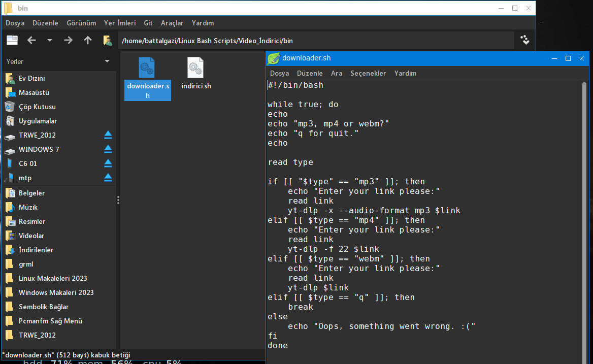Image resolution: width=593 pixels, height=364 pixels.
Task: Click the status bar file info text
Action: pos(66,355)
